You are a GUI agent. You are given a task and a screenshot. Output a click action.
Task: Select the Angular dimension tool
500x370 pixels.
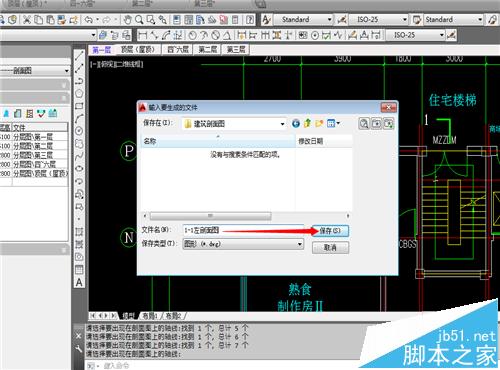pyautogui.click(x=227, y=35)
